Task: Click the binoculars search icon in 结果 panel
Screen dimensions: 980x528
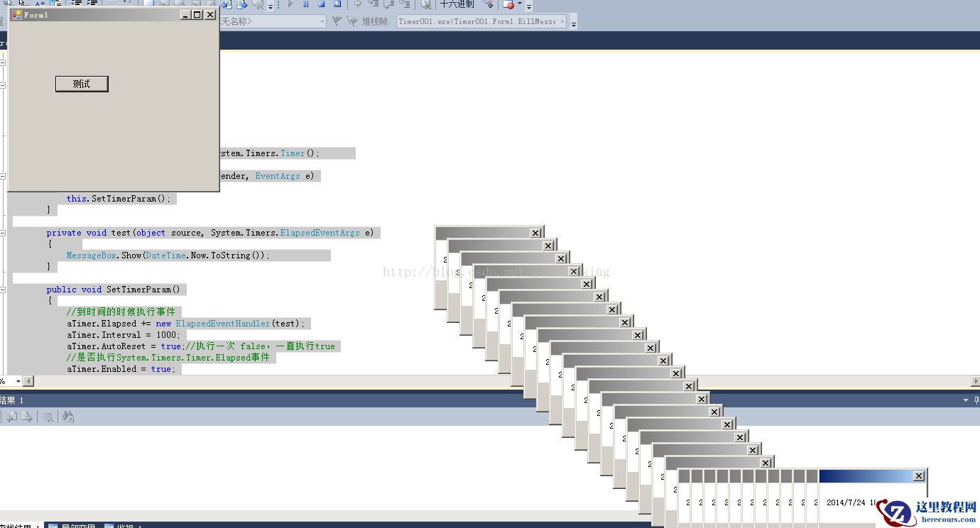Action: click(x=68, y=417)
